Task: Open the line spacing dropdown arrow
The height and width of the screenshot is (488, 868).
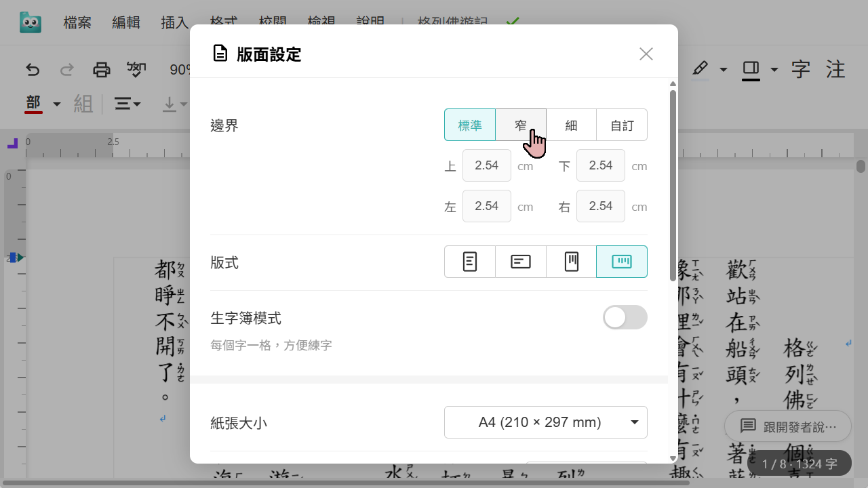Action: click(138, 104)
